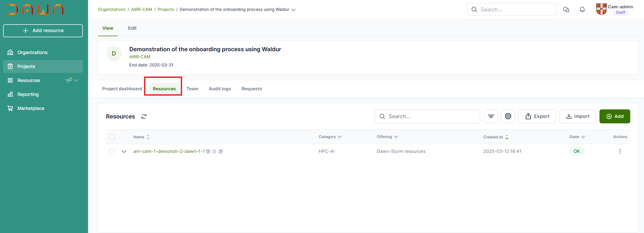
Task: Tick the select-all checkbox in table header
Action: [x=112, y=137]
